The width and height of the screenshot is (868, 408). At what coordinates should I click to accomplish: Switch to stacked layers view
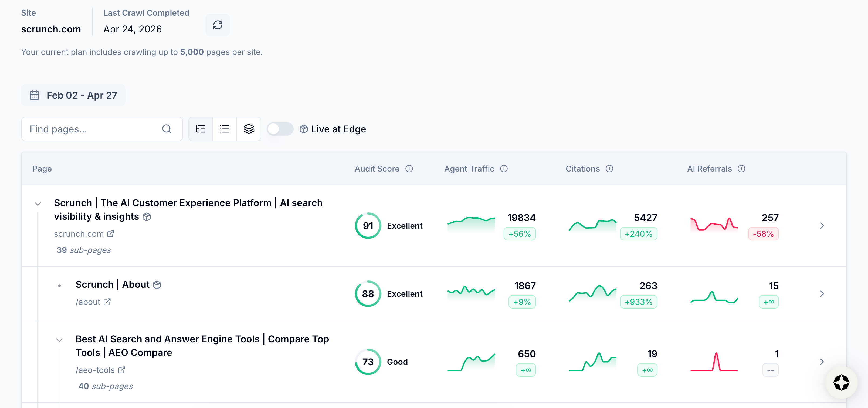coord(249,129)
